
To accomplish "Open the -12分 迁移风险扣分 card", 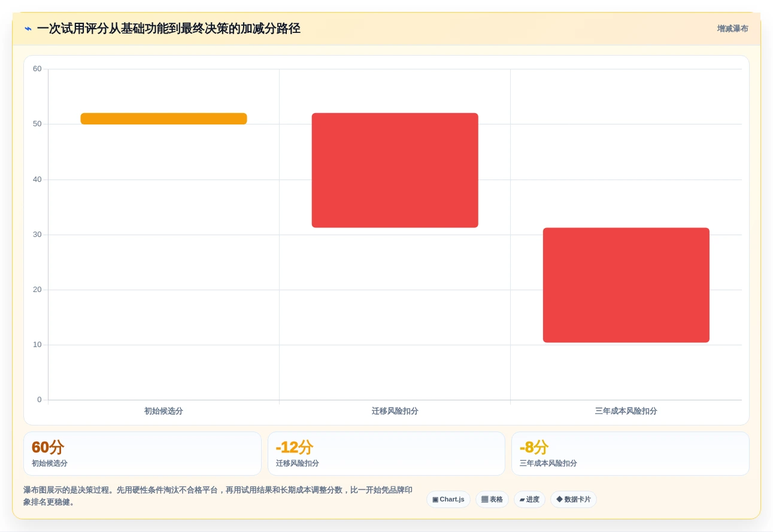I will click(386, 454).
